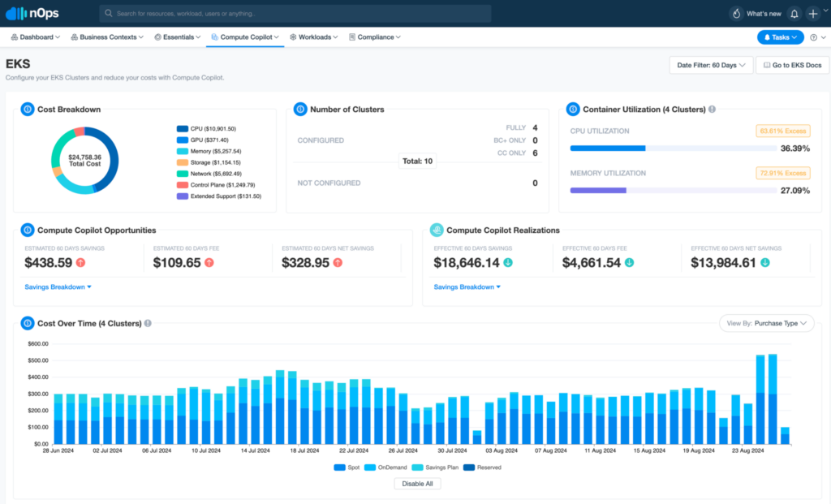Open the Compute Copilot menu
This screenshot has width=831, height=504.
(245, 37)
